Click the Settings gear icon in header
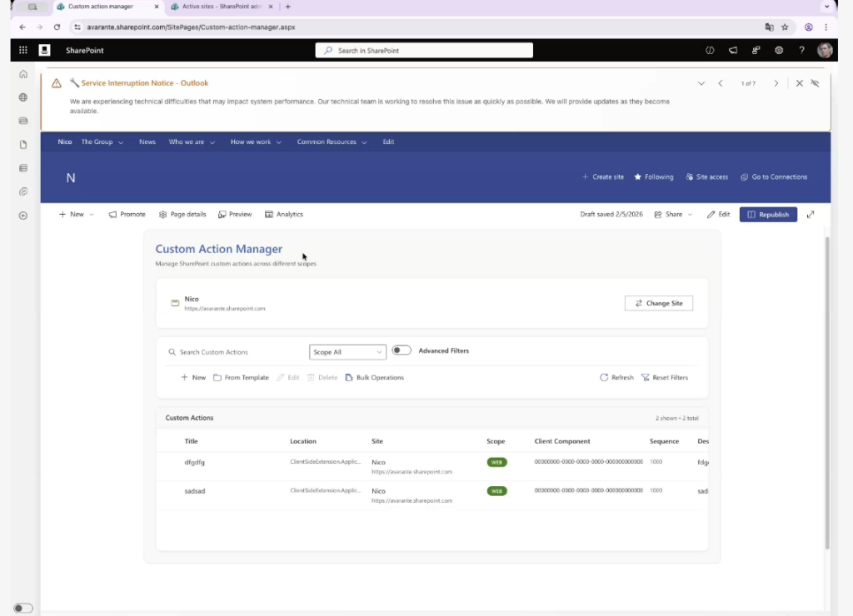This screenshot has height=616, width=853. (x=779, y=50)
